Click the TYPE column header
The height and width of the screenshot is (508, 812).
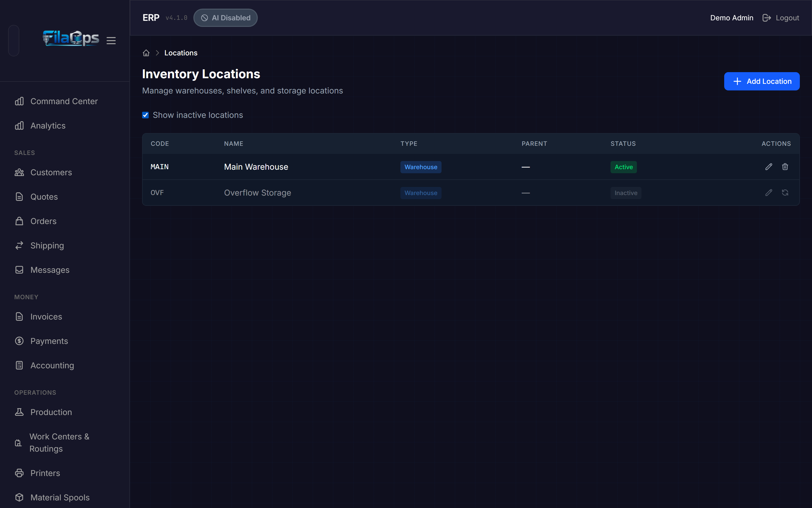pos(409,144)
